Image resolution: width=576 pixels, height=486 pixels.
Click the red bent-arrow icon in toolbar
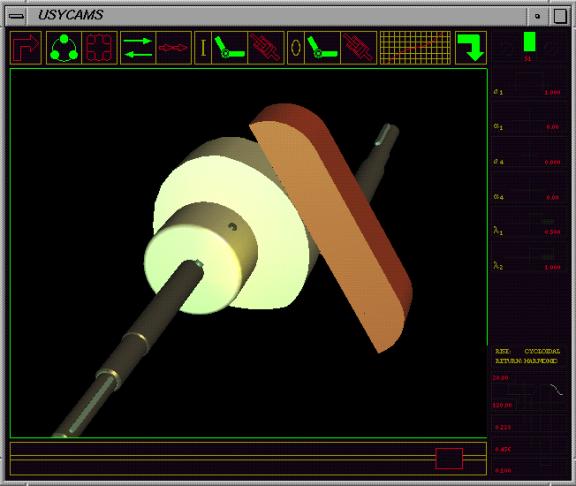pos(26,48)
